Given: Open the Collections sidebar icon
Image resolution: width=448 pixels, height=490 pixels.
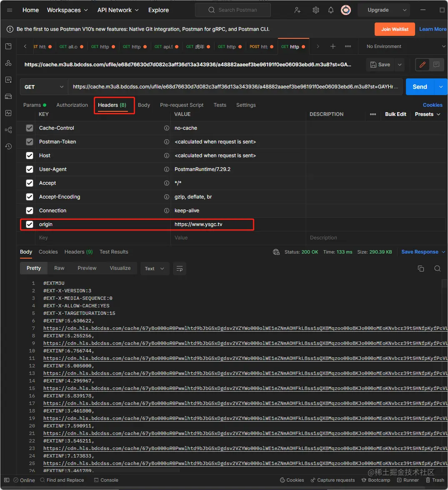Looking at the screenshot, I should coord(8,46).
